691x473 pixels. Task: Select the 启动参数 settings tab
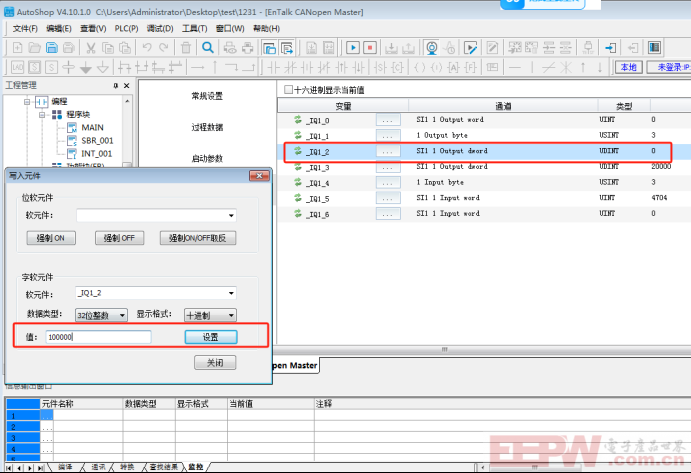[x=207, y=159]
